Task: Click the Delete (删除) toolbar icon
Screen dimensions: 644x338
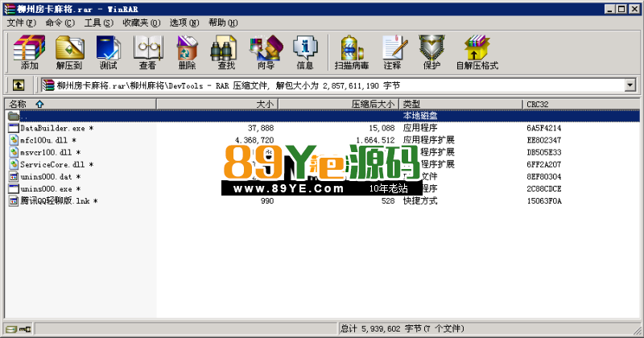Action: (188, 52)
